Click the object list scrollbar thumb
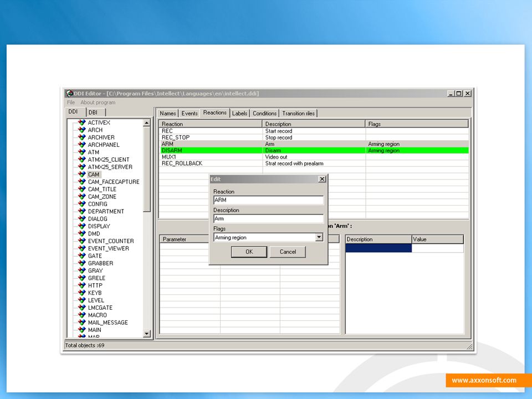The width and height of the screenshot is (532, 399). [146, 170]
